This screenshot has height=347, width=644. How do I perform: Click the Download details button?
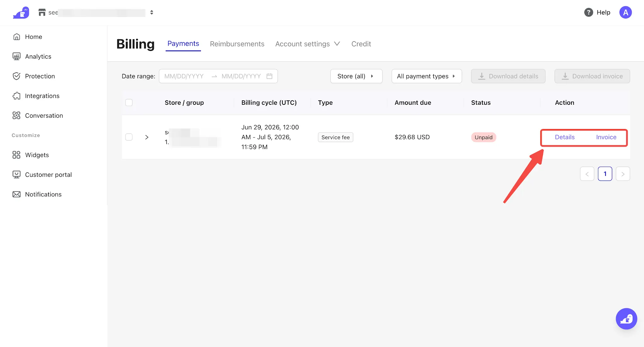508,76
